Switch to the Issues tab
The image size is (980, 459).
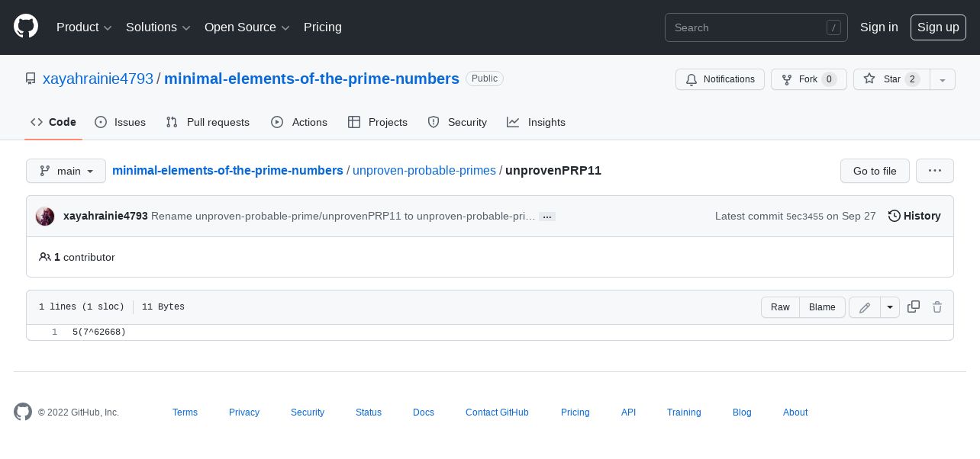(x=120, y=122)
